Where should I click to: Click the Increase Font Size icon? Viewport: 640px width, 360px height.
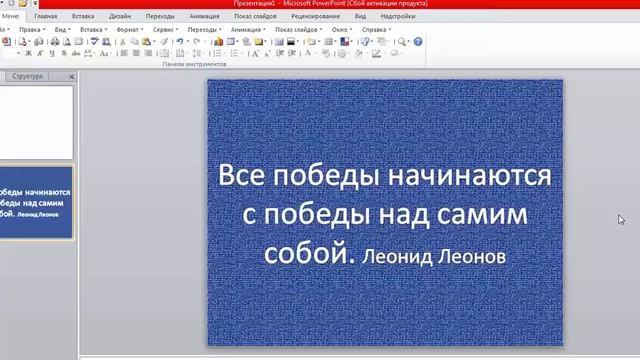click(x=255, y=53)
